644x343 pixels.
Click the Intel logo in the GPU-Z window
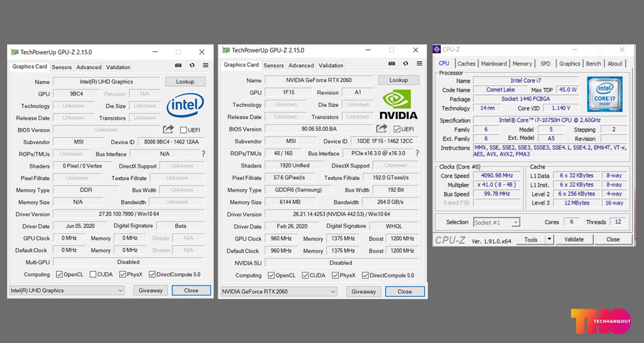pyautogui.click(x=185, y=105)
